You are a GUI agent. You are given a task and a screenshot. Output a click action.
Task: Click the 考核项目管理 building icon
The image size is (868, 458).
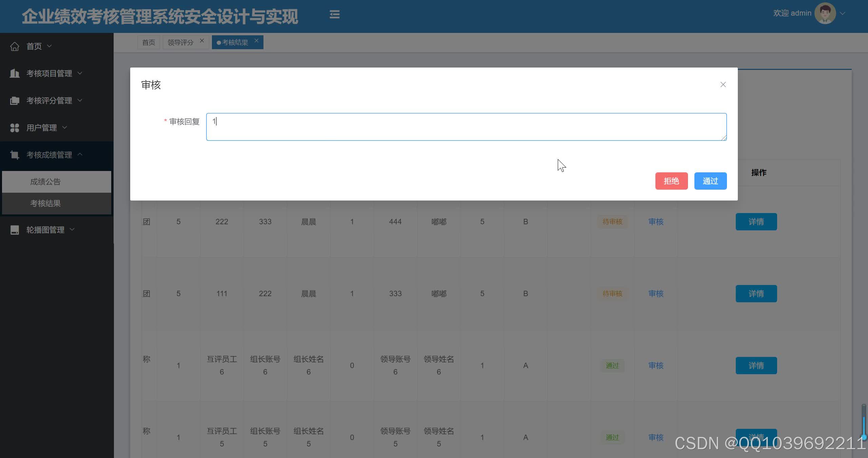click(x=15, y=73)
